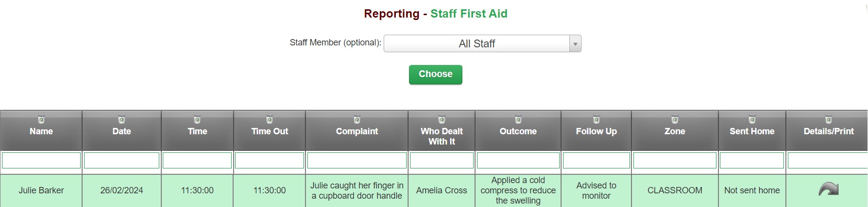Click the Complaint filter input field
Image resolution: width=868 pixels, height=207 pixels.
tap(357, 160)
